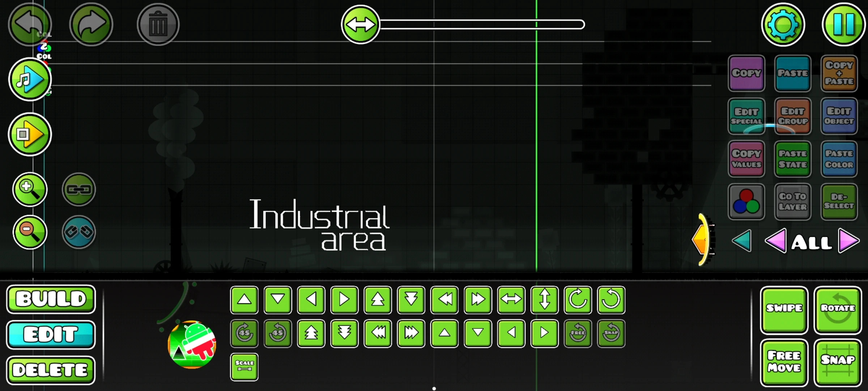
Task: Start playback from current position
Action: (30, 134)
